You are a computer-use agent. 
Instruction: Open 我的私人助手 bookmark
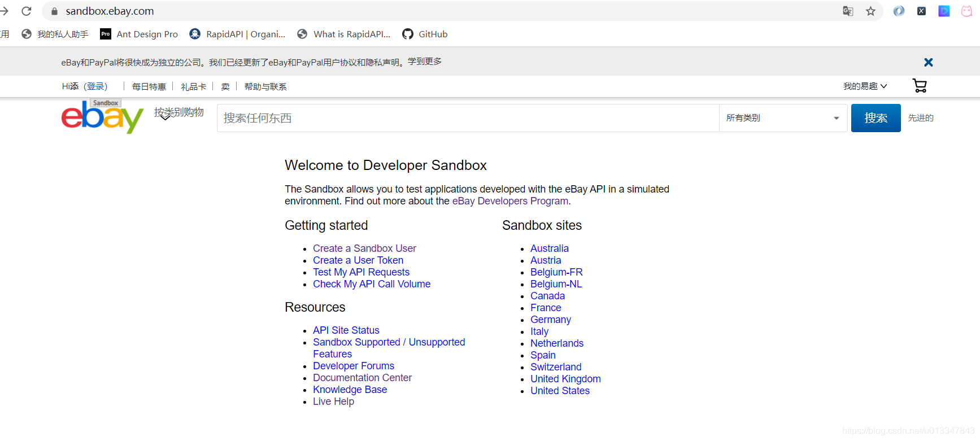click(x=55, y=34)
